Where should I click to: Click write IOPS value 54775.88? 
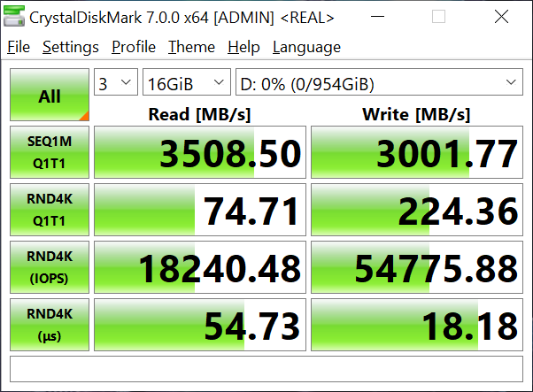[x=417, y=267]
